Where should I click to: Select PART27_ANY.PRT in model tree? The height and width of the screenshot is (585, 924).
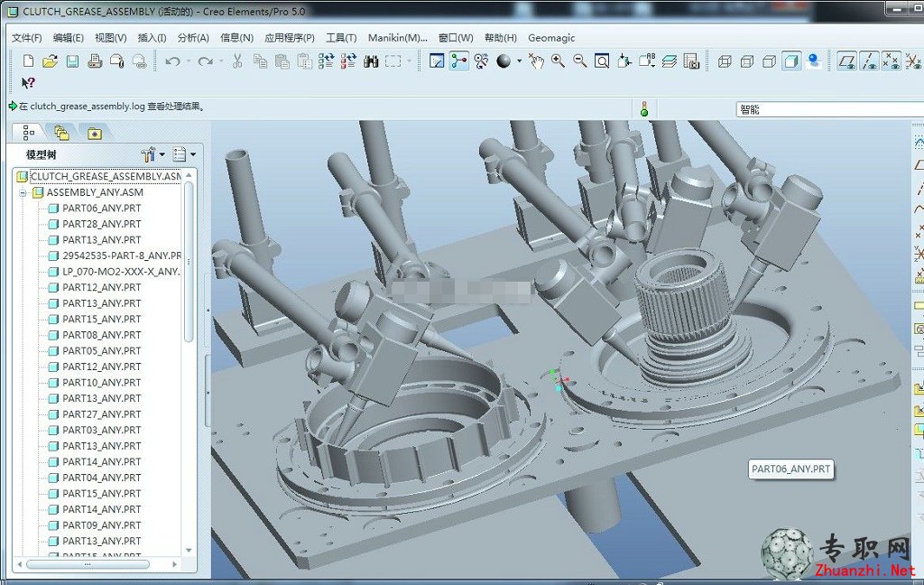click(101, 414)
